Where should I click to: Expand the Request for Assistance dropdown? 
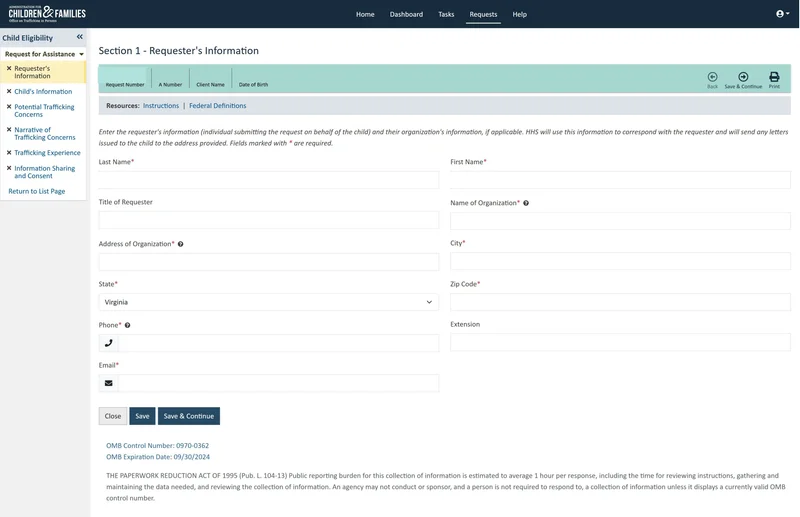[x=43, y=54]
